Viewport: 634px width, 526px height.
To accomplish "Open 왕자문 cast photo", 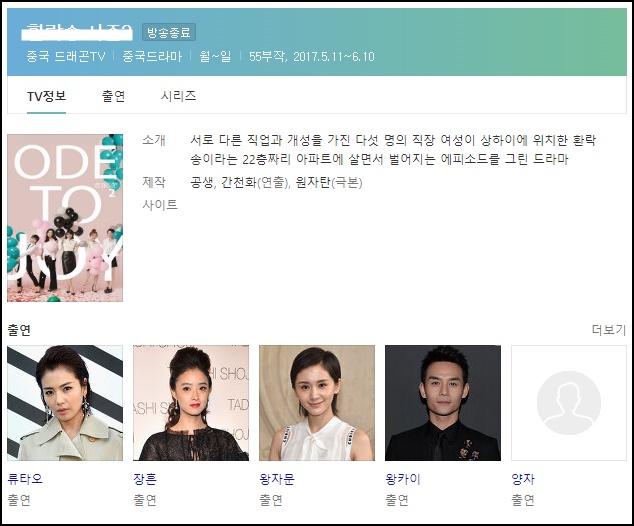I will [x=317, y=403].
